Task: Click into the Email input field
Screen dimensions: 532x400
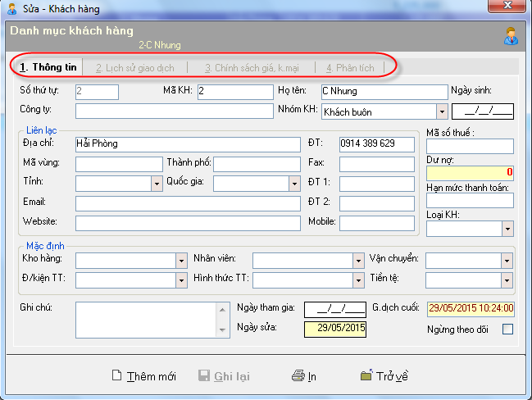Action: [x=188, y=203]
